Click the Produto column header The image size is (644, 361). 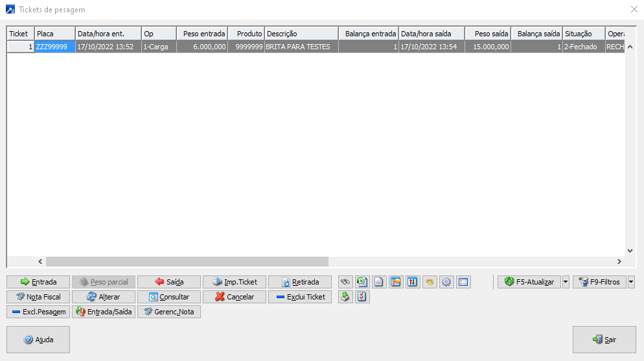coord(246,34)
